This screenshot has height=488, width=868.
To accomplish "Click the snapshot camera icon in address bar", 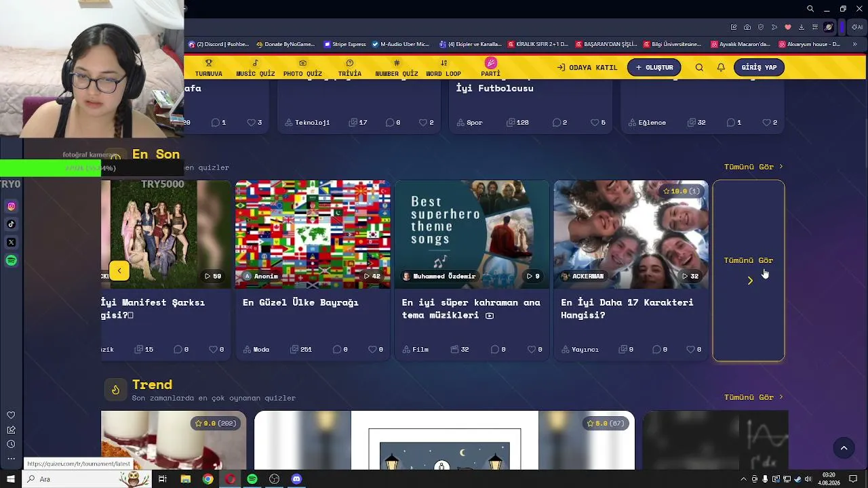I will click(747, 27).
